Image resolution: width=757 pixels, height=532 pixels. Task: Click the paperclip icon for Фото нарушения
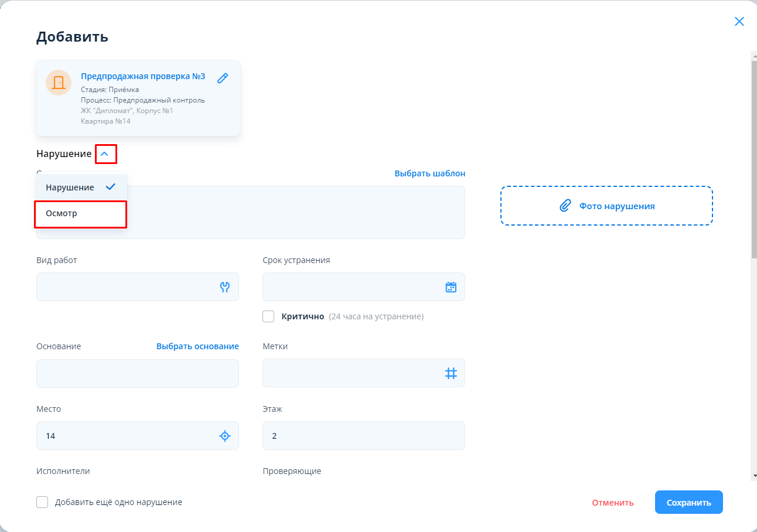point(565,206)
